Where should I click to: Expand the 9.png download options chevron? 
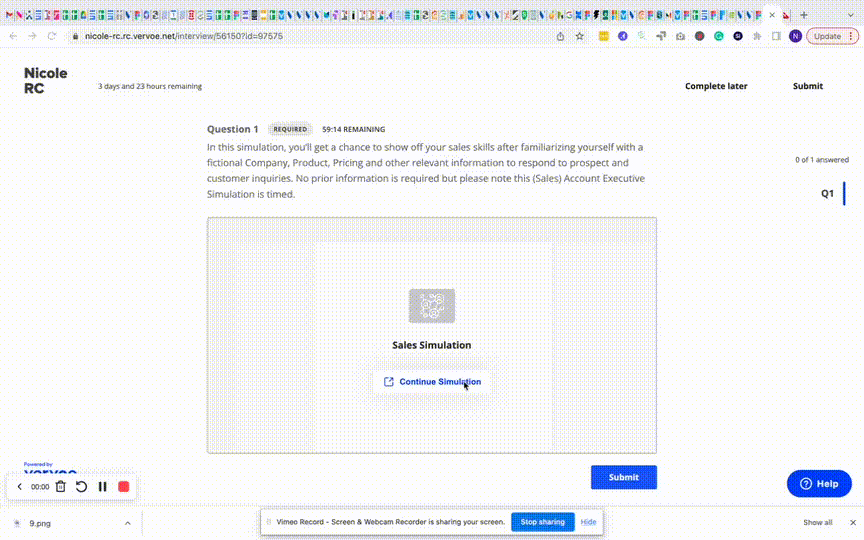coord(128,523)
